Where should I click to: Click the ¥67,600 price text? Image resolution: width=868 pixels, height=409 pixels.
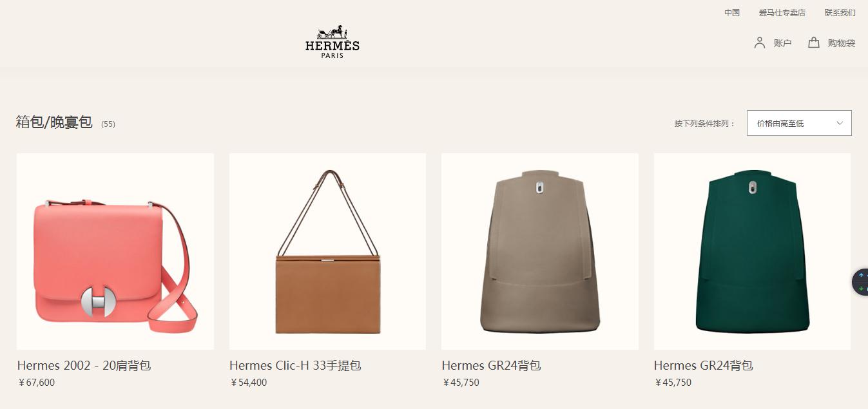click(x=37, y=383)
